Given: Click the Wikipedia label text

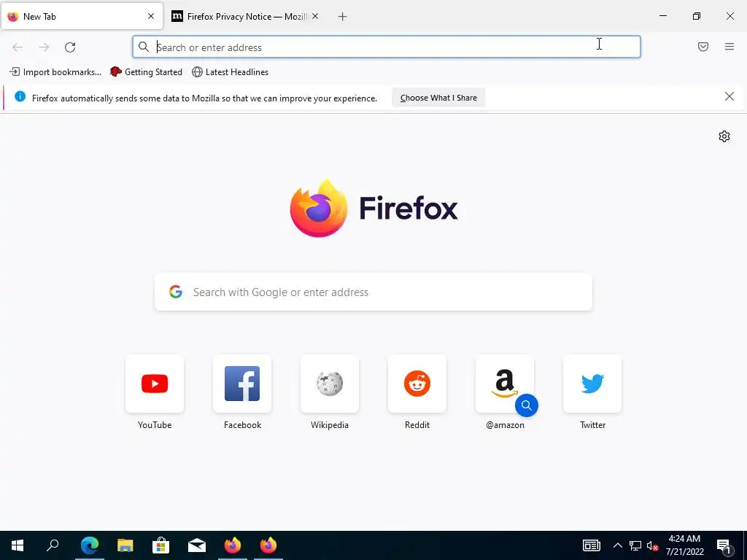Looking at the screenshot, I should (330, 425).
